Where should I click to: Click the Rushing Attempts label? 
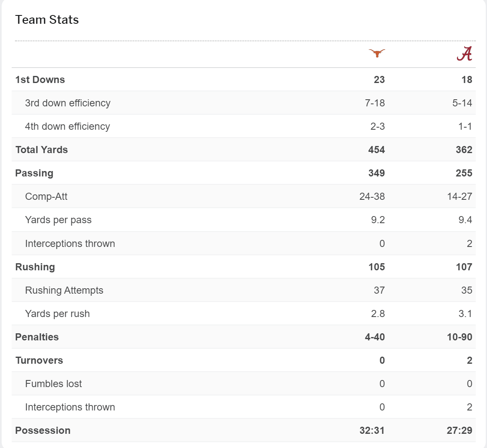click(64, 290)
